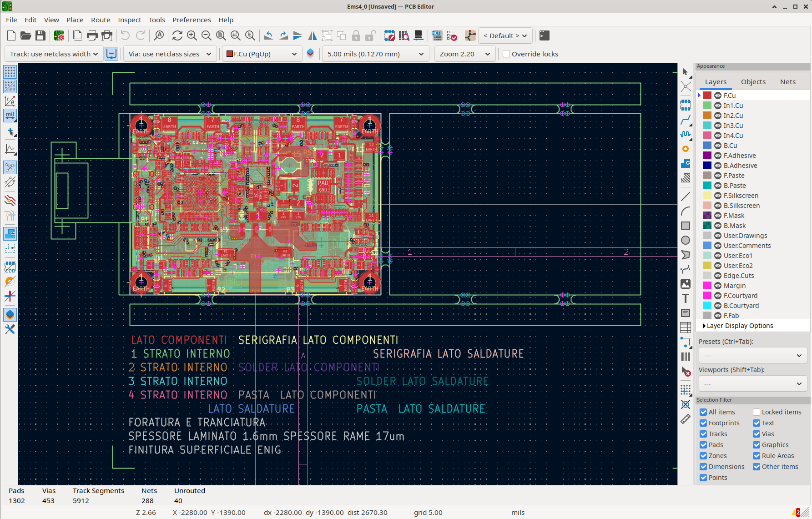
Task: Open the F.Cu active layer selector
Action: coord(262,54)
